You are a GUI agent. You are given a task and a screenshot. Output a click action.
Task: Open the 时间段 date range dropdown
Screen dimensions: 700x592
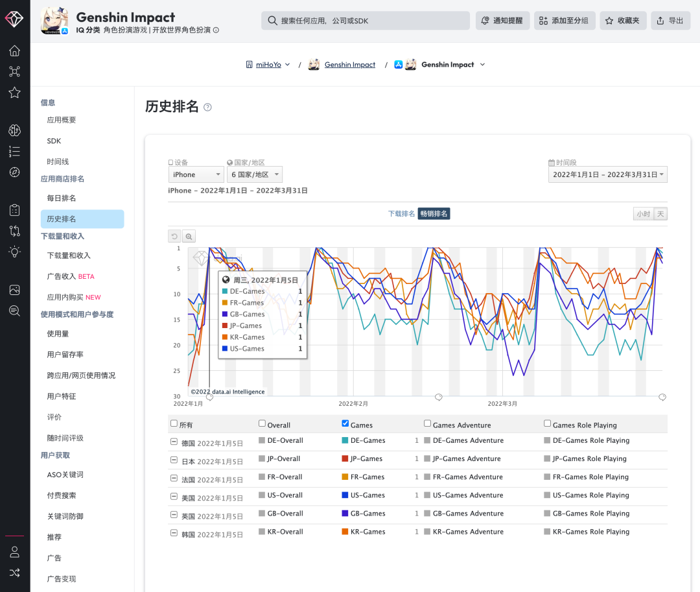(607, 174)
